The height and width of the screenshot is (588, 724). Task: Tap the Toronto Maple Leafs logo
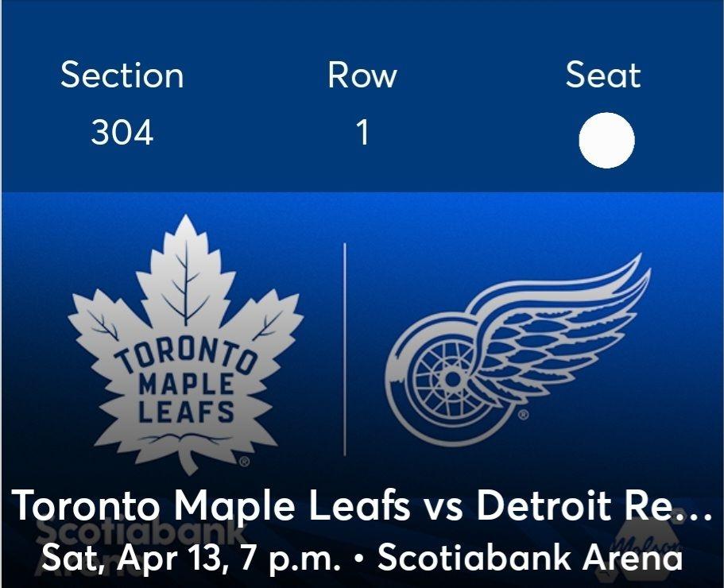point(185,350)
